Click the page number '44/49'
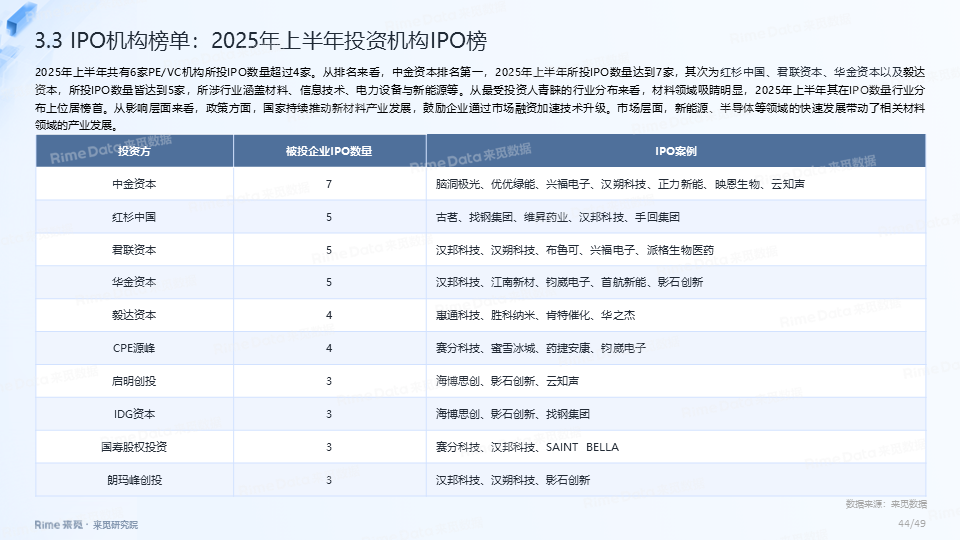This screenshot has height=540, width=960. point(912,523)
